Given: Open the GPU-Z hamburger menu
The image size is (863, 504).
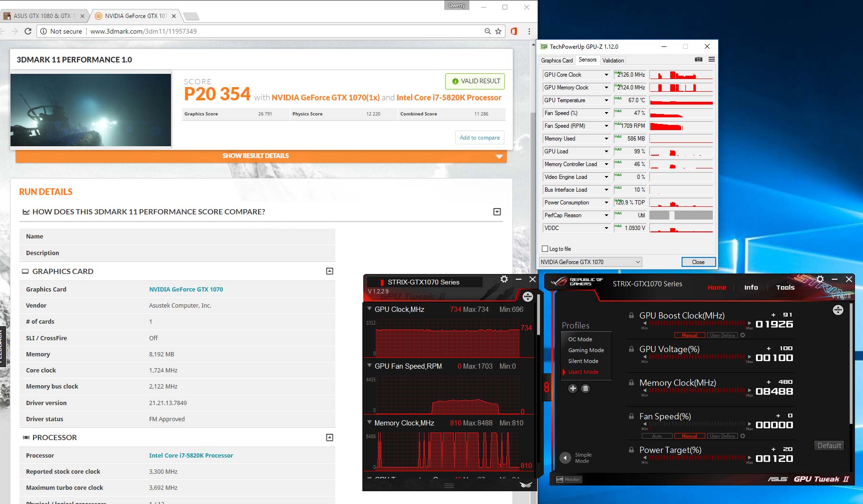Looking at the screenshot, I should click(x=711, y=60).
